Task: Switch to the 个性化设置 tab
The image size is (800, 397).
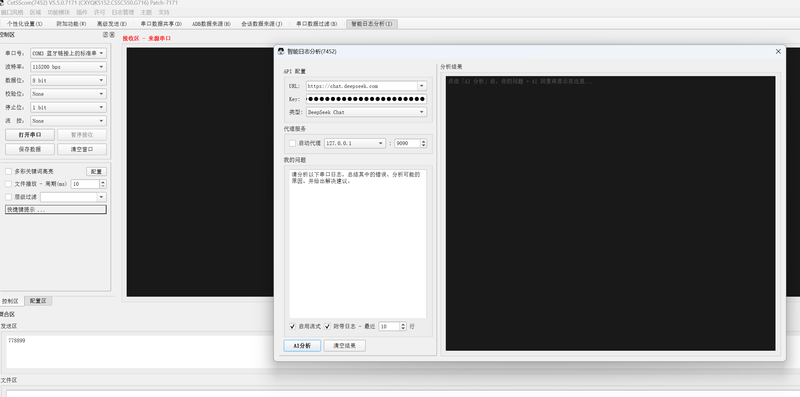Action: pyautogui.click(x=24, y=24)
